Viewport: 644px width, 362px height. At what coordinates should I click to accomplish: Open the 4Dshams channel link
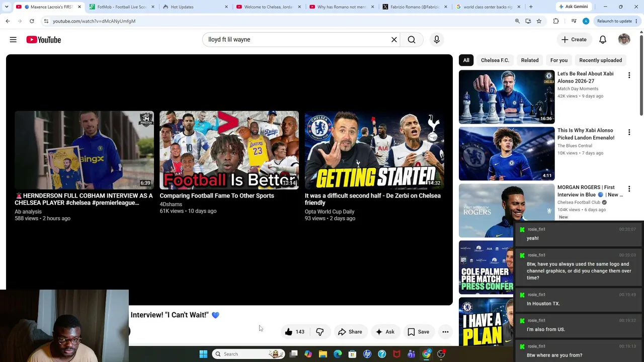coord(171,204)
